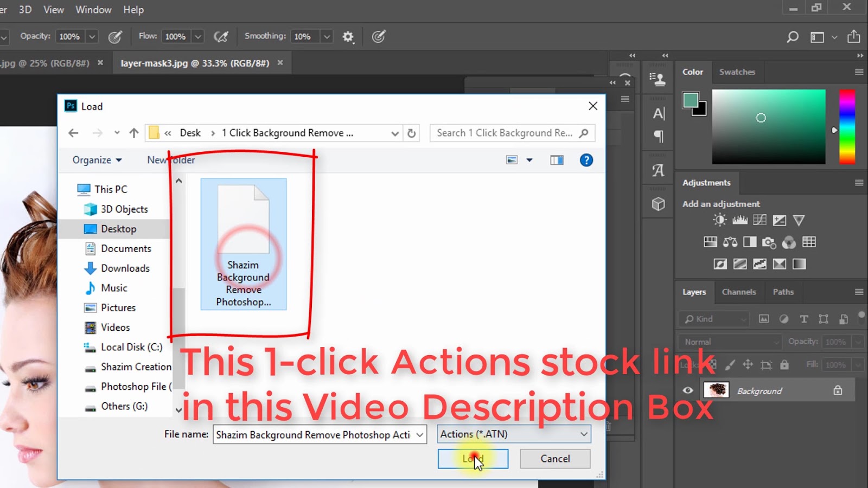Enable airbrush-style build-up effects
This screenshot has width=868, height=488.
click(x=221, y=37)
